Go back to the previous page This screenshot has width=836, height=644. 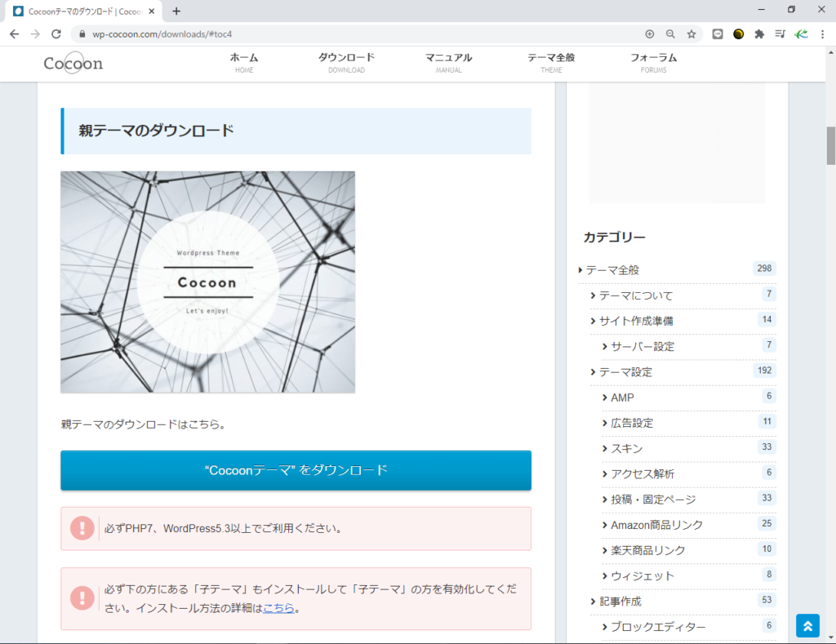click(15, 34)
